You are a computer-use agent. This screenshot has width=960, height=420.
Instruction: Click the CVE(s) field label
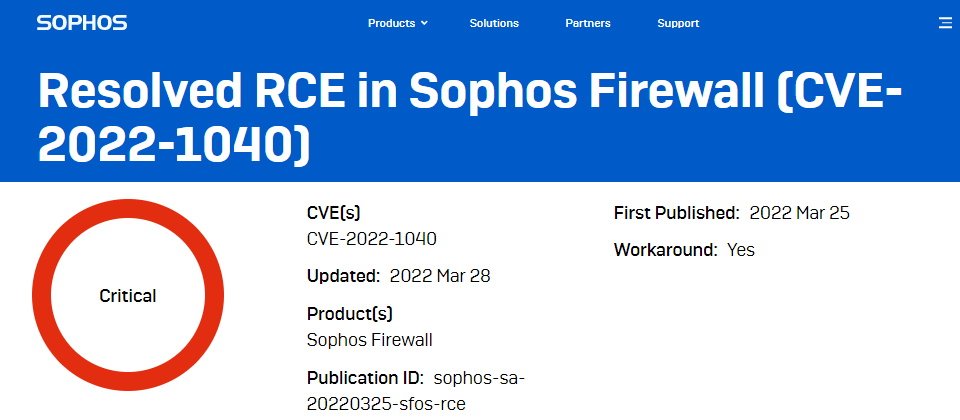click(334, 212)
